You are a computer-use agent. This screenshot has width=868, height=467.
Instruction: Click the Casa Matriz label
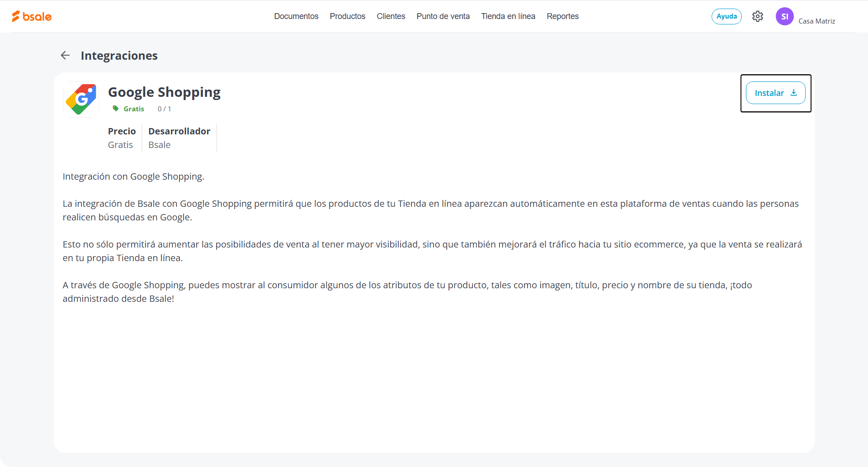817,21
